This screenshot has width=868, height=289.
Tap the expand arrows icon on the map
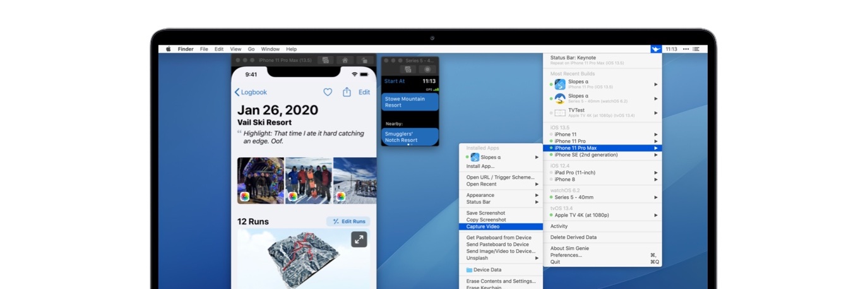[x=359, y=239]
